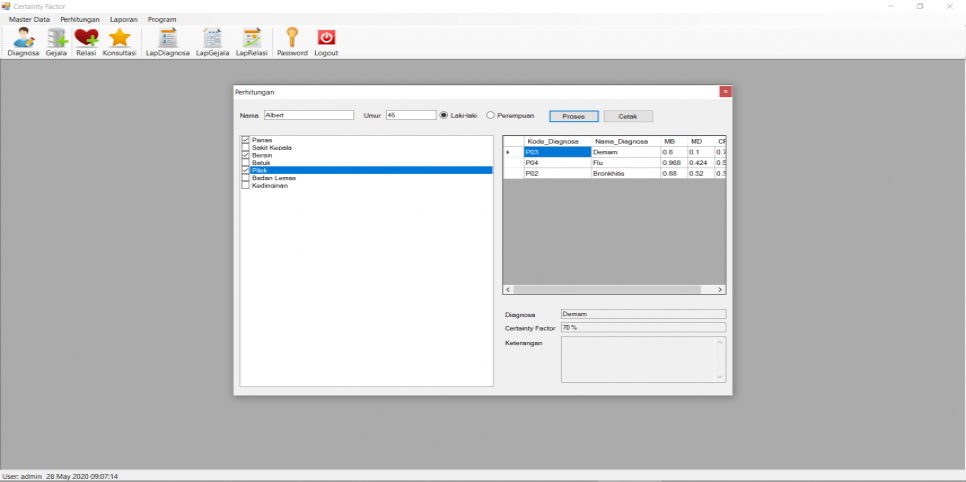Click the Cetak button
This screenshot has width=966, height=482.
point(628,116)
